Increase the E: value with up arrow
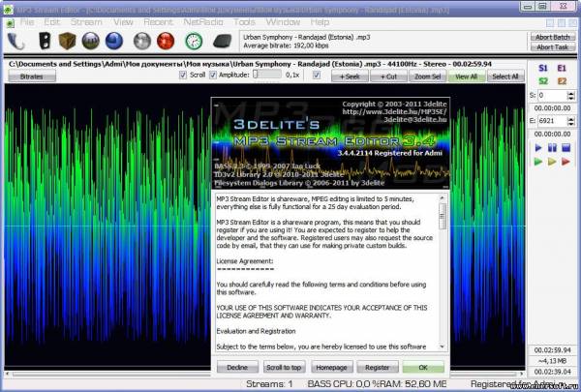 [570, 118]
